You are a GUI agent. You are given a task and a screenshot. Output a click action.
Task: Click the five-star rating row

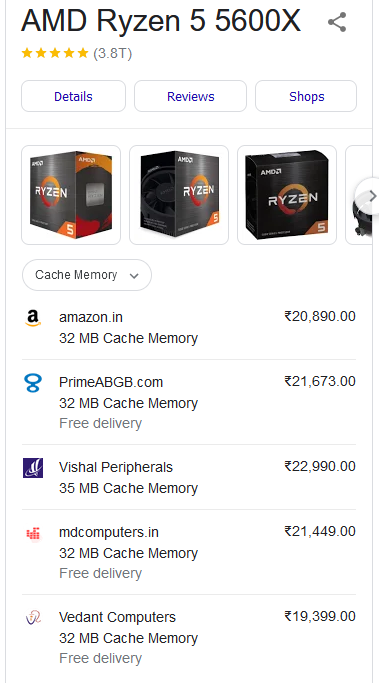pos(76,54)
